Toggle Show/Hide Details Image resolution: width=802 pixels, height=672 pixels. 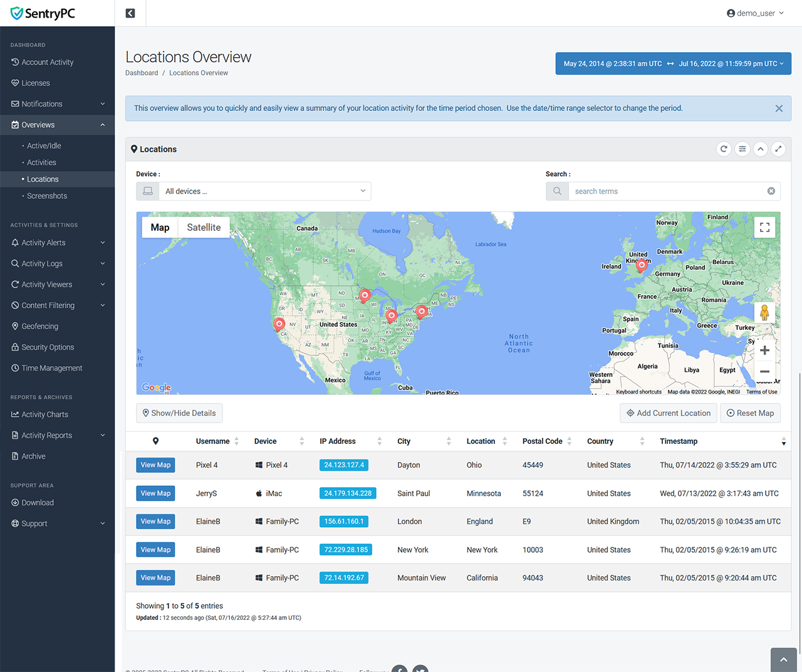179,413
